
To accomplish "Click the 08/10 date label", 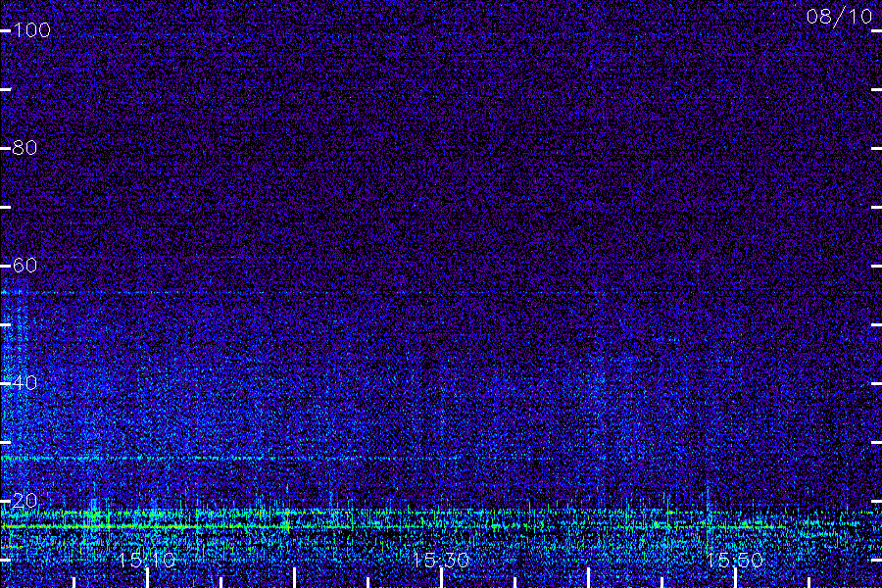I will pyautogui.click(x=839, y=17).
